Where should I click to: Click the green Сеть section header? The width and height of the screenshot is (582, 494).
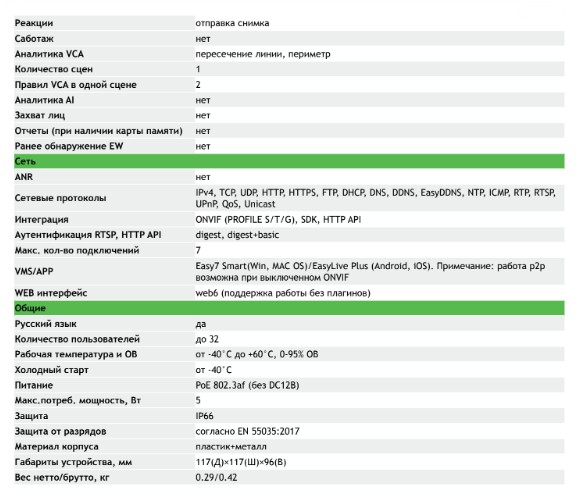pos(289,161)
